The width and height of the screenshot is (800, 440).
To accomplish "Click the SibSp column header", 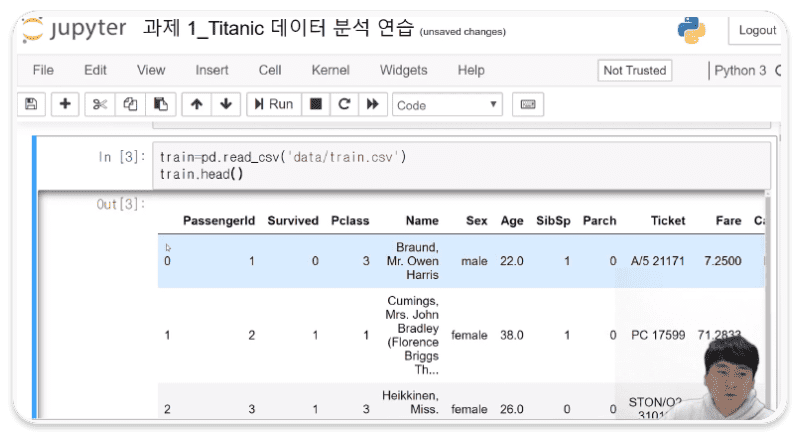I will (x=553, y=221).
